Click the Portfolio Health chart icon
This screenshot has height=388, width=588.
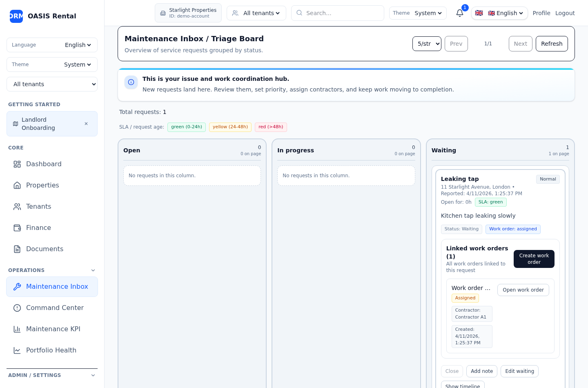tap(17, 350)
